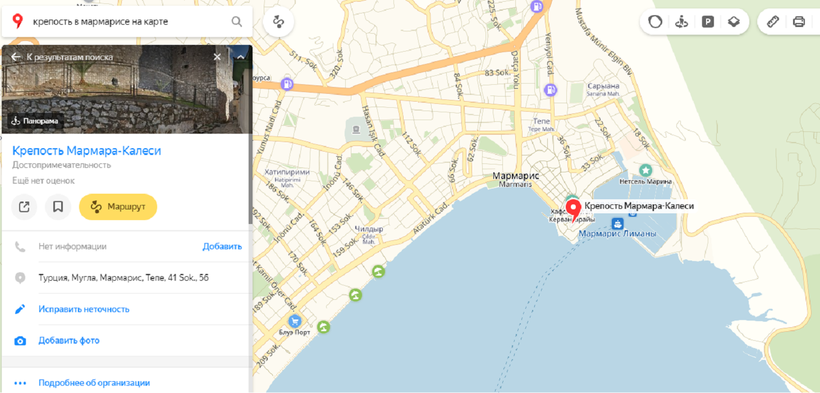Select Исправить неточность option

tap(84, 309)
